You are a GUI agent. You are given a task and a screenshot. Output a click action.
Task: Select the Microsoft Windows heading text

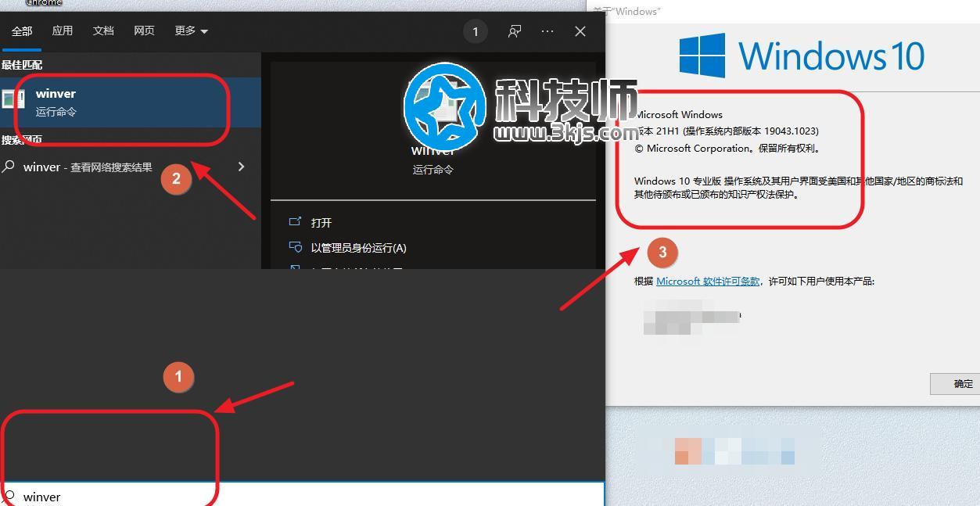pyautogui.click(x=678, y=114)
